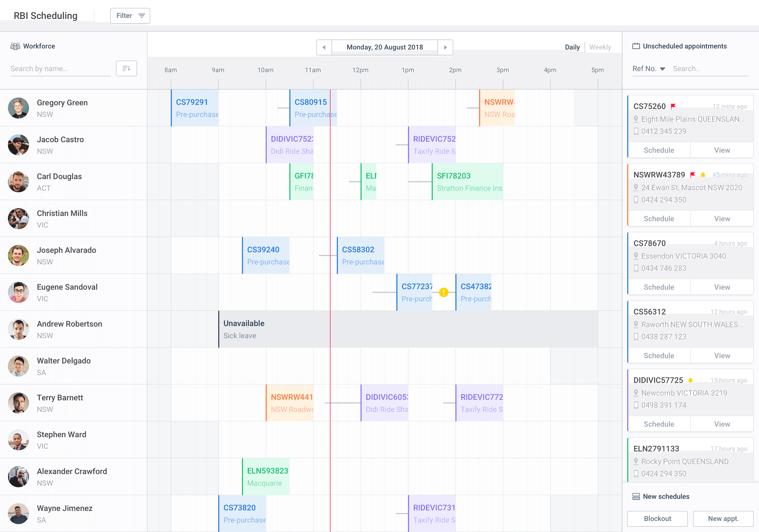This screenshot has height=532, width=759.
Task: Click the location pin for Raworth NEW SOUTH WALES
Action: click(636, 324)
